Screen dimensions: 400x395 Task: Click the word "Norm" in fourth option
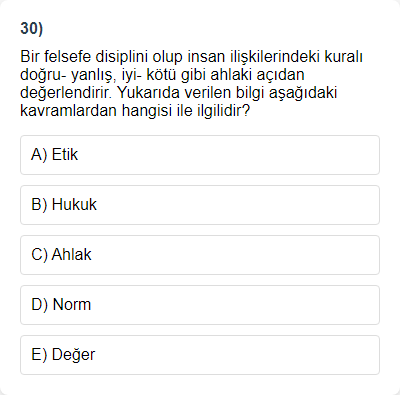tap(72, 304)
